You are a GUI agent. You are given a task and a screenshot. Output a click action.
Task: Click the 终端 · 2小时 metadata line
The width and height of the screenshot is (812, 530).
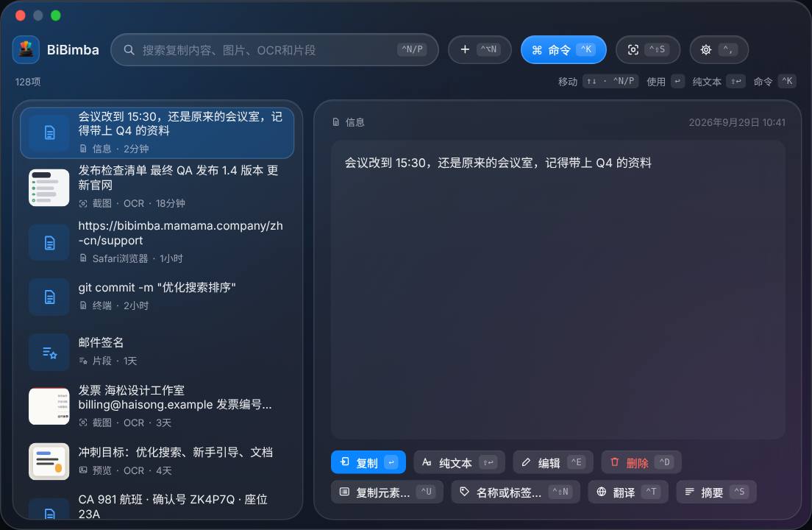114,305
